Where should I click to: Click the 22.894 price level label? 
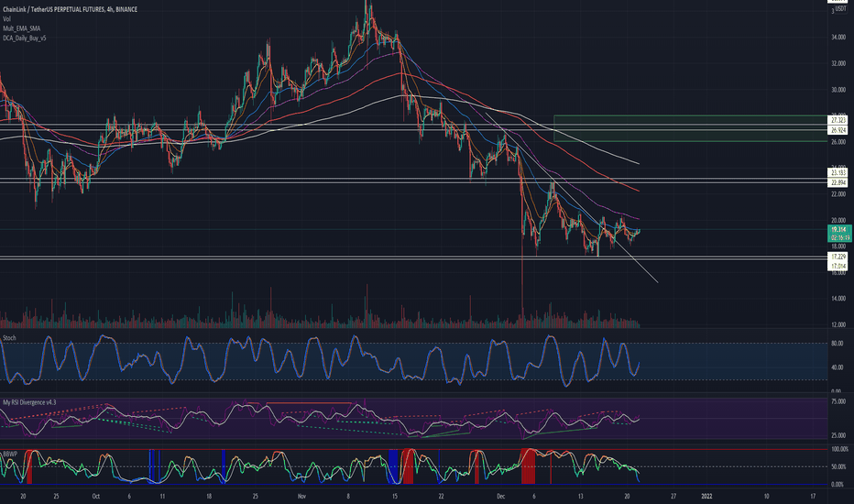[838, 182]
